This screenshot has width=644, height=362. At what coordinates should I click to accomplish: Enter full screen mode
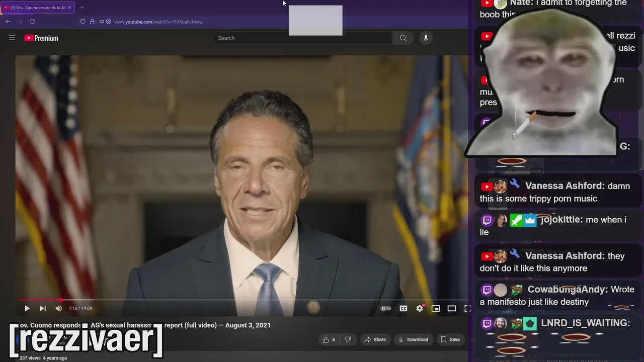(x=467, y=308)
